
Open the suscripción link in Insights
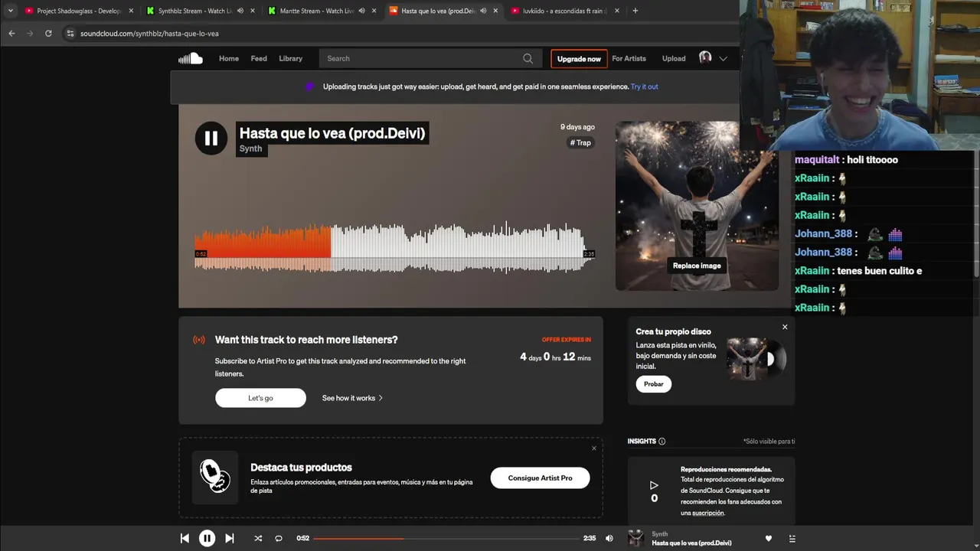[x=709, y=513]
